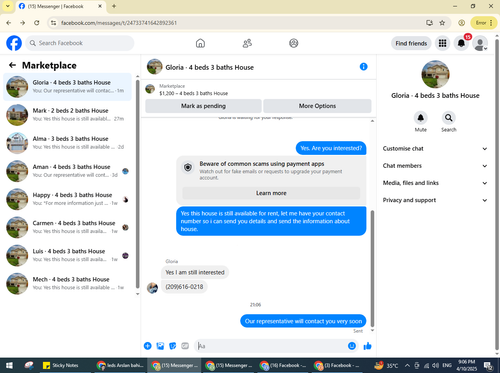Choose a sticker in composer
The width and height of the screenshot is (500, 373).
(173, 346)
